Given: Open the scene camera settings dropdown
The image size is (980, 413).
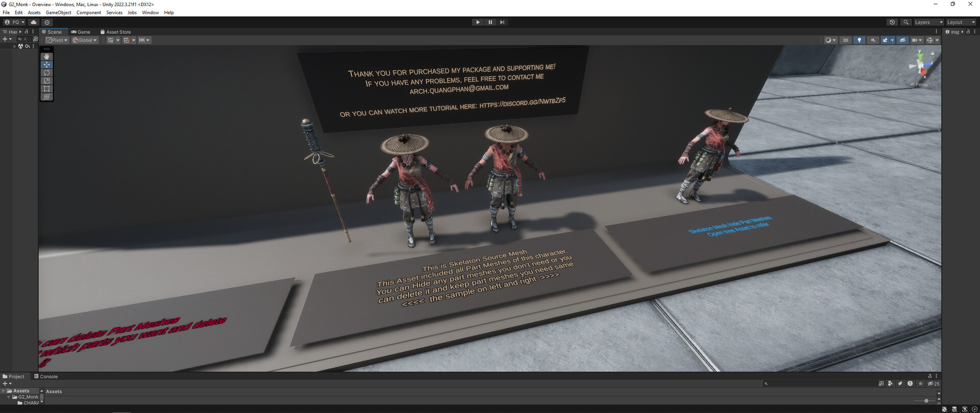Looking at the screenshot, I should [x=917, y=40].
